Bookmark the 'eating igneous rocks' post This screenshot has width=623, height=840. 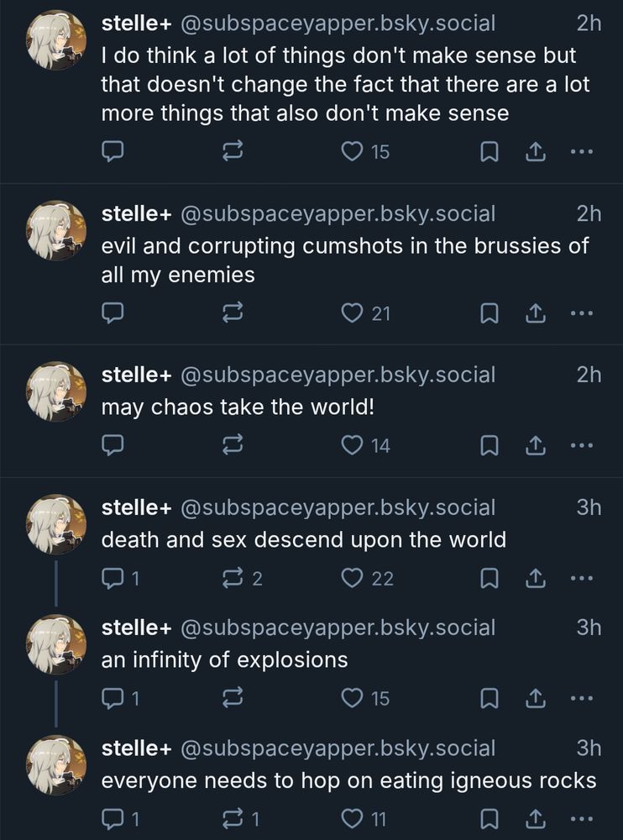(x=489, y=818)
